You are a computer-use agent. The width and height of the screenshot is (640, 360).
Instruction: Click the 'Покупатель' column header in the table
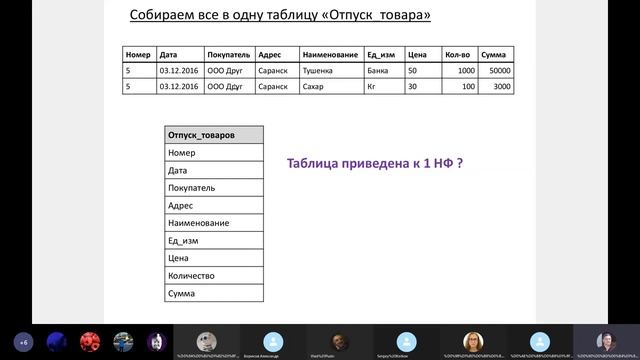229,54
